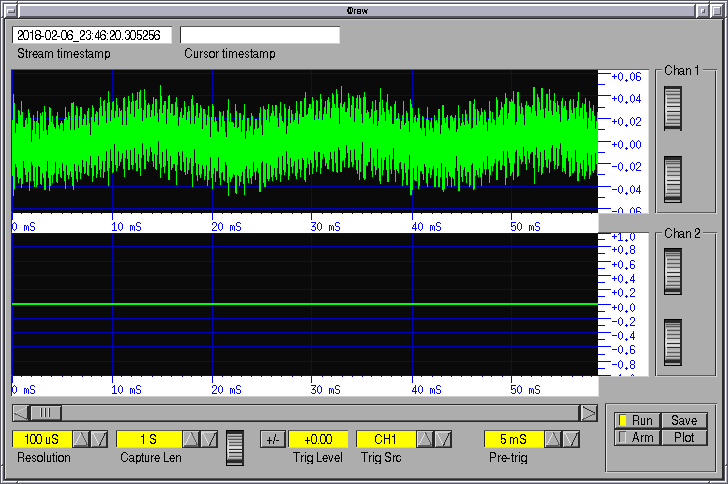Click the Trig Src up arrow
This screenshot has width=728, height=484.
(425, 439)
